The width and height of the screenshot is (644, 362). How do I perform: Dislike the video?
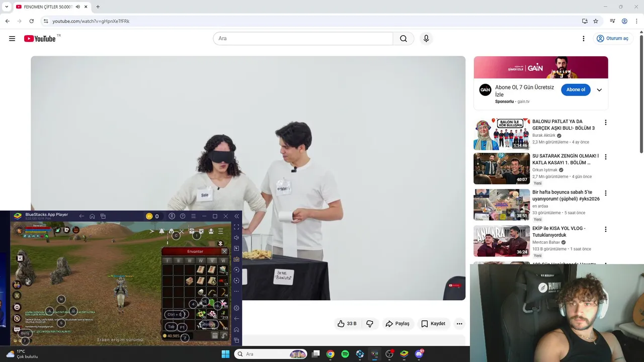click(x=370, y=324)
